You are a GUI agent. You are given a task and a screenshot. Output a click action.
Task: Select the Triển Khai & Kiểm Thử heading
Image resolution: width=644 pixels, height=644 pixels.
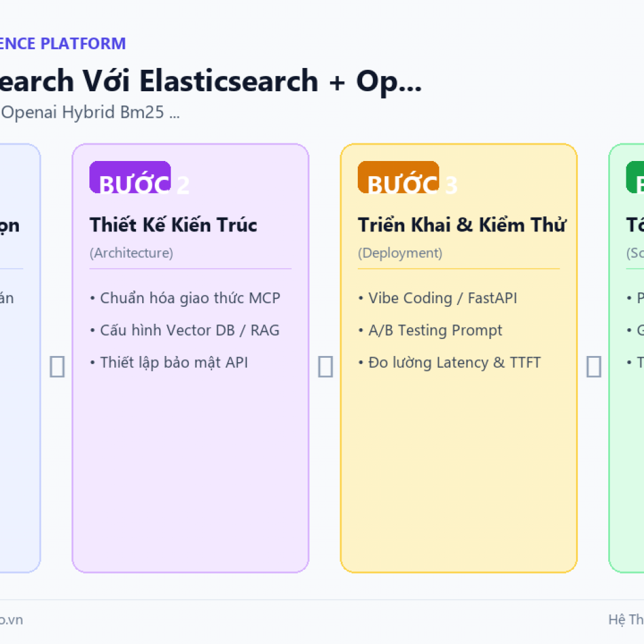[x=462, y=225]
